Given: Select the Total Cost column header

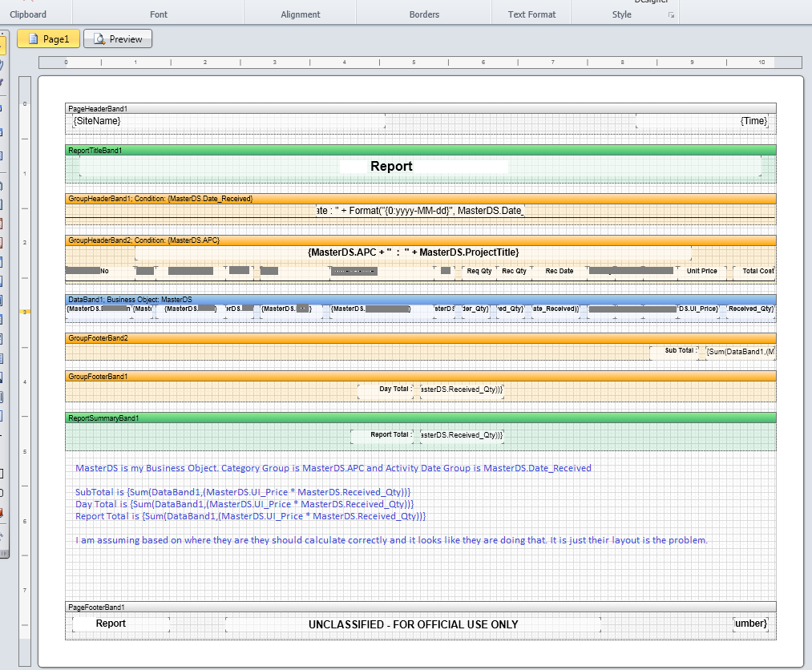Looking at the screenshot, I should pos(757,271).
